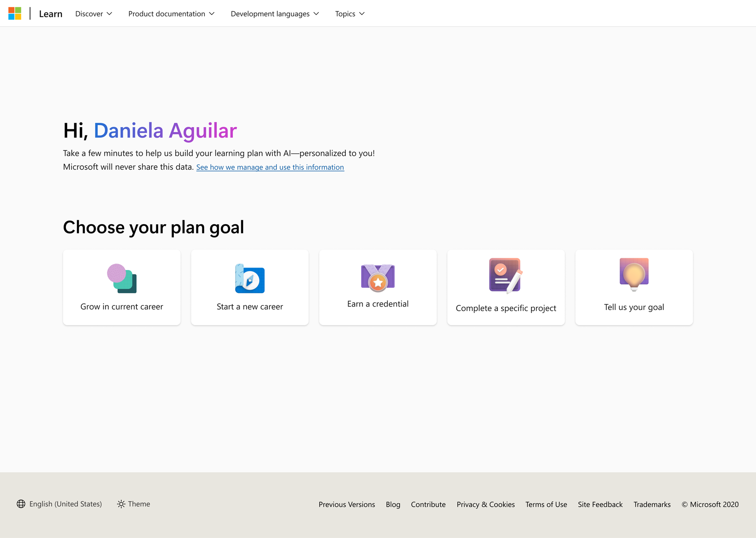Click the © Microsoft 2020 text
Viewport: 756px width, 538px height.
pyautogui.click(x=710, y=504)
